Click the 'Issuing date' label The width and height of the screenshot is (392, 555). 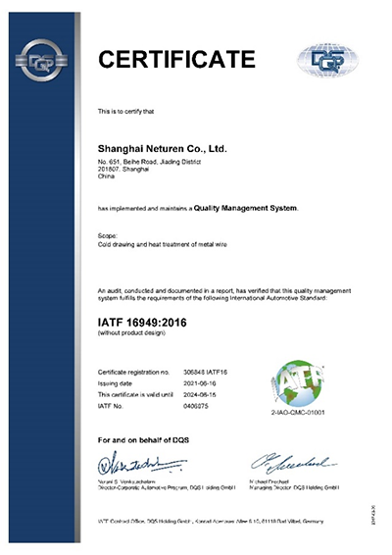[115, 383]
